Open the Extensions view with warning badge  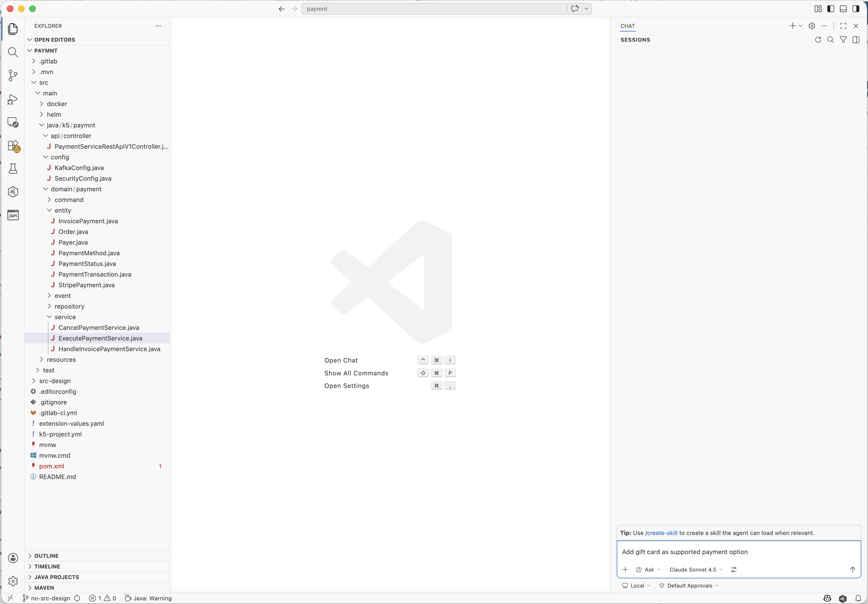pyautogui.click(x=14, y=146)
